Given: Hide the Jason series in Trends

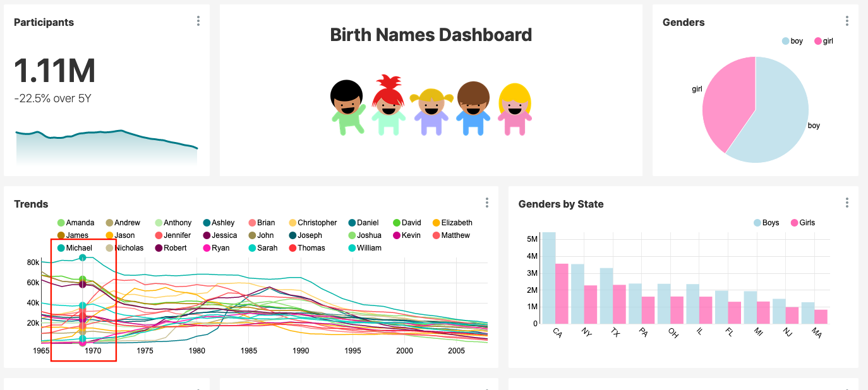Looking at the screenshot, I should coord(120,235).
